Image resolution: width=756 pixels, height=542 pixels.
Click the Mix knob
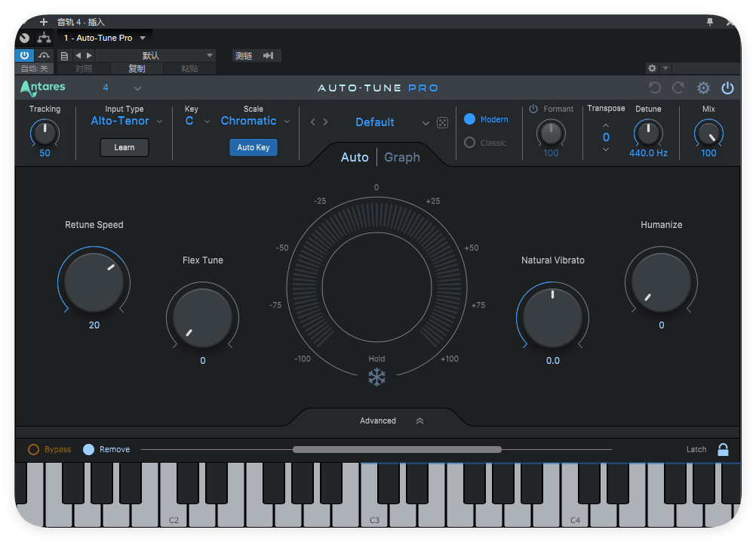coord(708,133)
